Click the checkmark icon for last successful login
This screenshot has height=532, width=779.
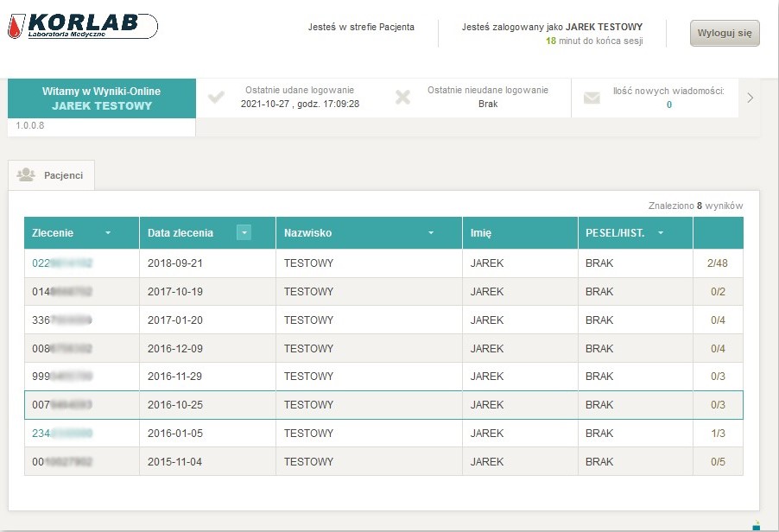tap(217, 97)
